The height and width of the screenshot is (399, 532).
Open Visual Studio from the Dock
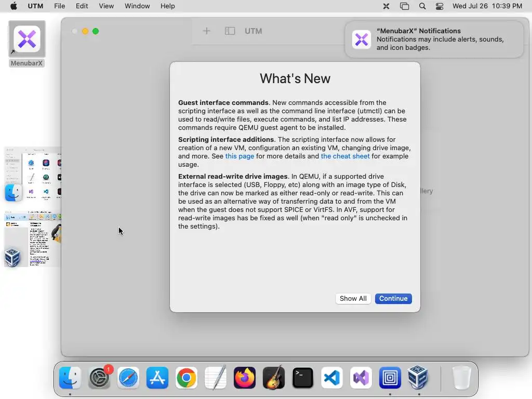[x=361, y=378]
